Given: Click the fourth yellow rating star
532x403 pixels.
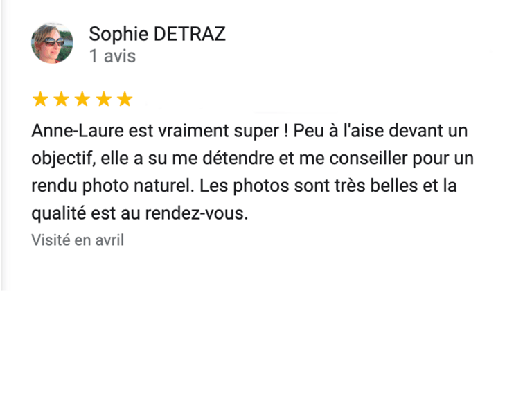Looking at the screenshot, I should point(104,99).
